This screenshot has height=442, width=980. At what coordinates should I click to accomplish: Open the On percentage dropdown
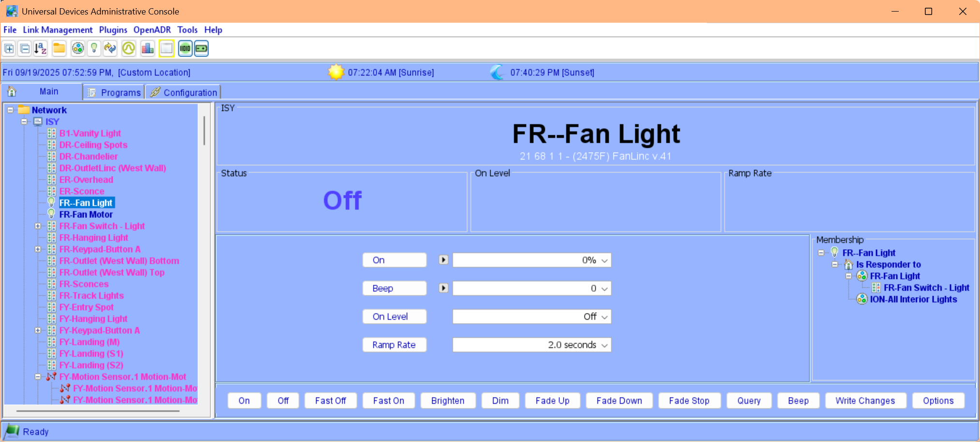pos(604,261)
